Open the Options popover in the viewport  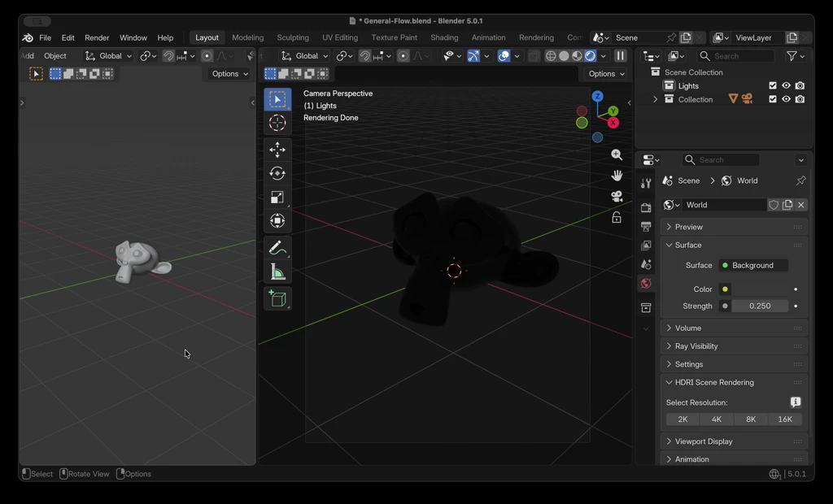pyautogui.click(x=605, y=73)
